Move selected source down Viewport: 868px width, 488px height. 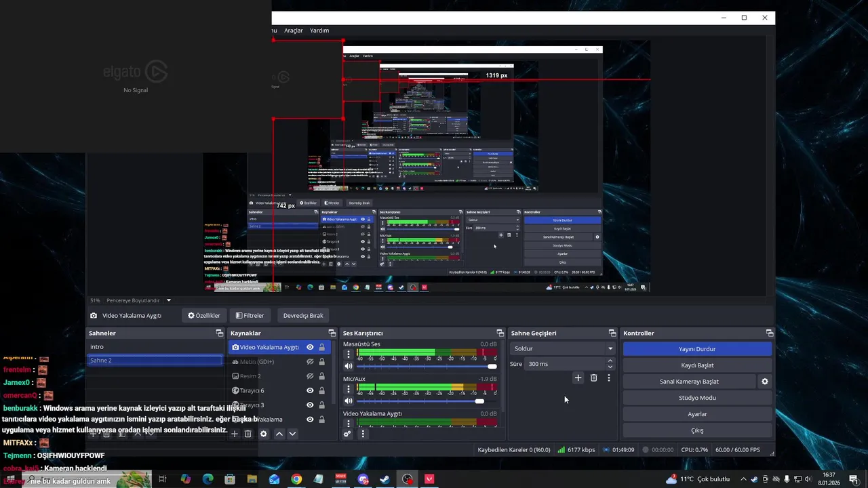pos(292,434)
